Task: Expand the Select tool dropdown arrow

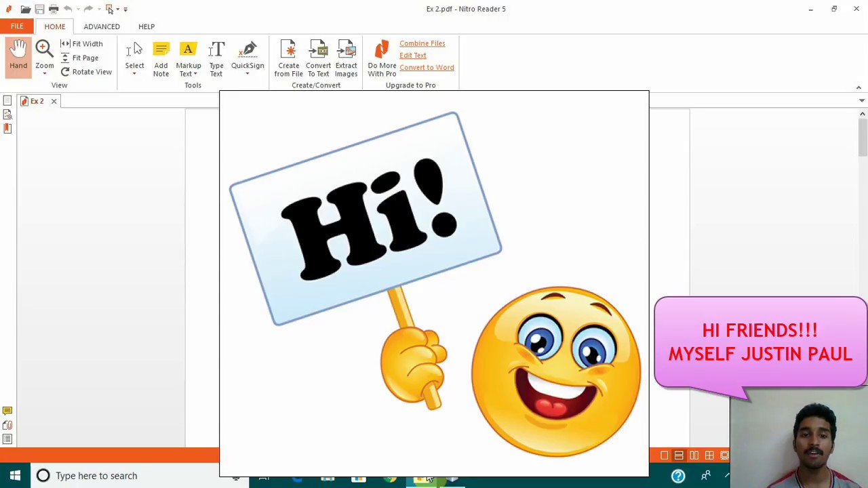Action: click(134, 74)
